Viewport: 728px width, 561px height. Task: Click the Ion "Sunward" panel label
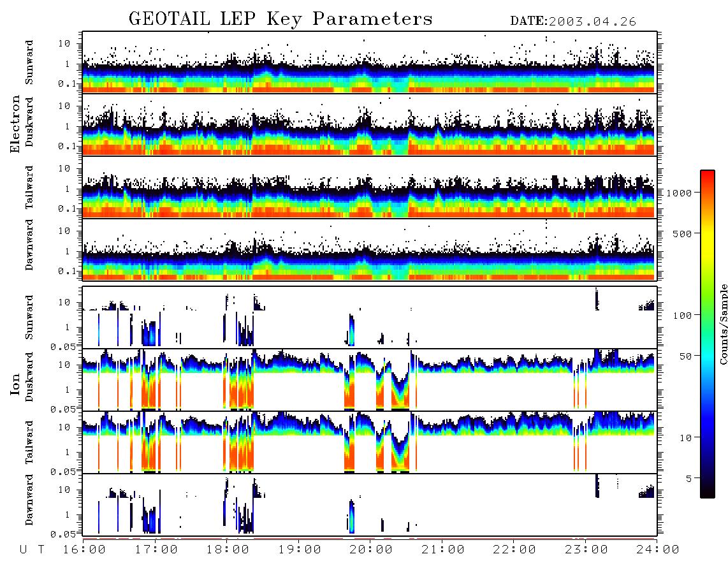click(29, 317)
